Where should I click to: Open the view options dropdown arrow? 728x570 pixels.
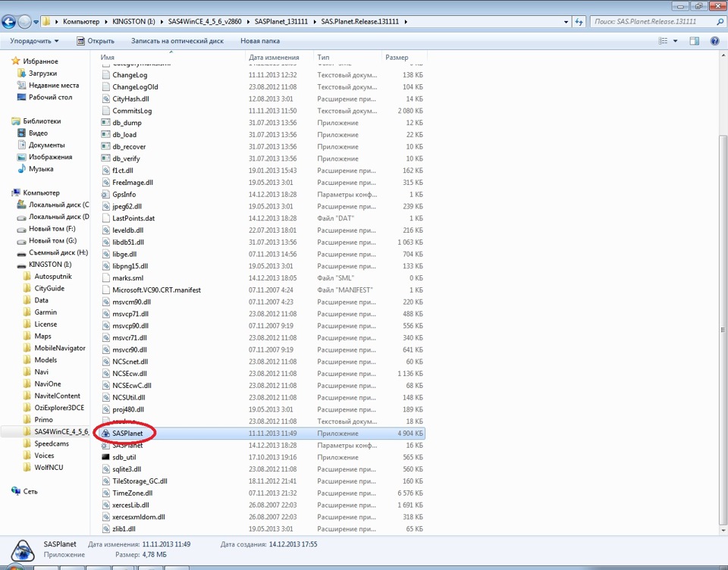(x=676, y=41)
